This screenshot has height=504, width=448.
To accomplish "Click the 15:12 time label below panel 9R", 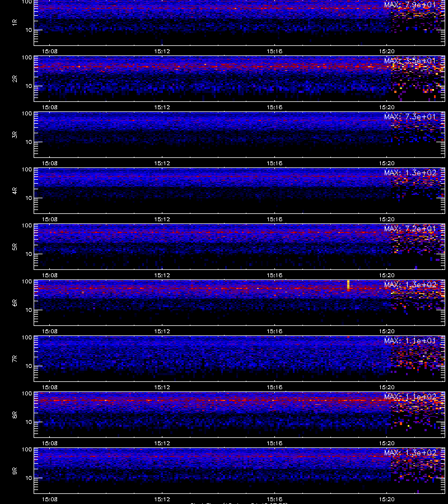I will click(162, 499).
